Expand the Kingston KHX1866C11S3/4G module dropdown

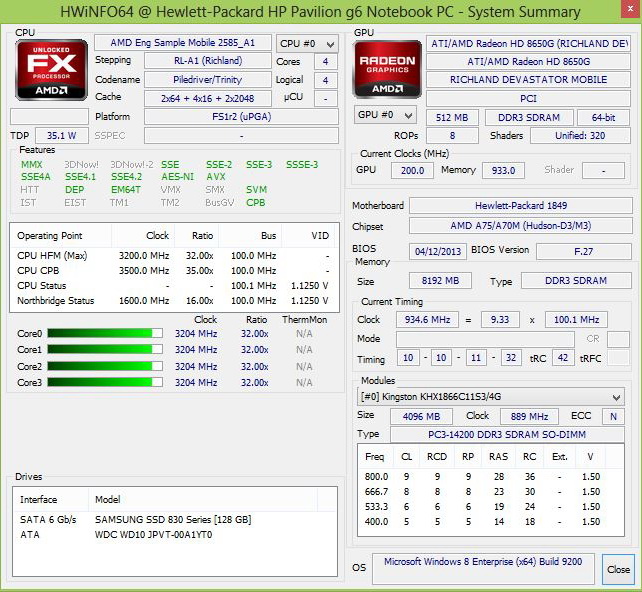tap(491, 397)
